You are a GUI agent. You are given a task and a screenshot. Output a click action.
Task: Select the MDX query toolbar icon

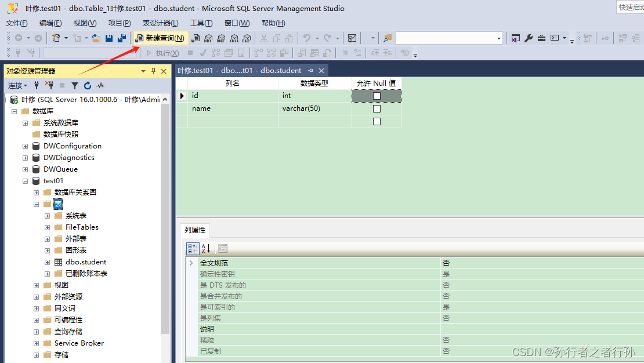click(208, 38)
